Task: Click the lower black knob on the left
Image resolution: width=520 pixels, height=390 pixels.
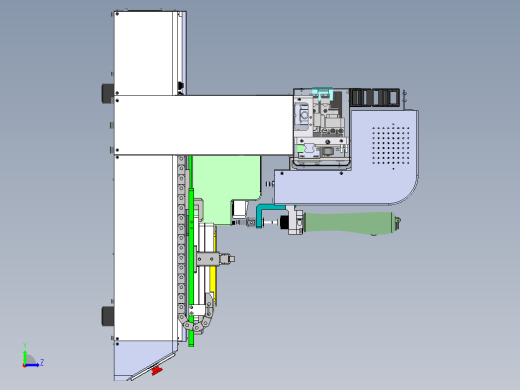Action: pyautogui.click(x=108, y=316)
